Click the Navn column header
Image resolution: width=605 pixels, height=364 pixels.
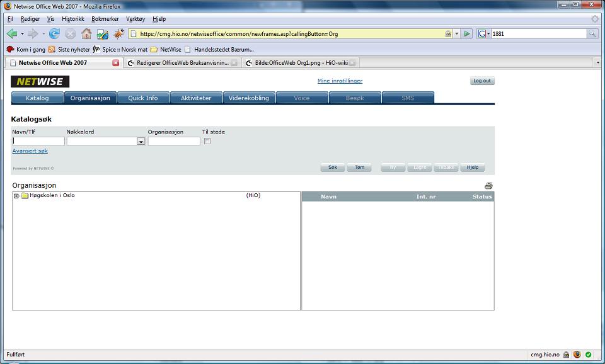(x=329, y=196)
